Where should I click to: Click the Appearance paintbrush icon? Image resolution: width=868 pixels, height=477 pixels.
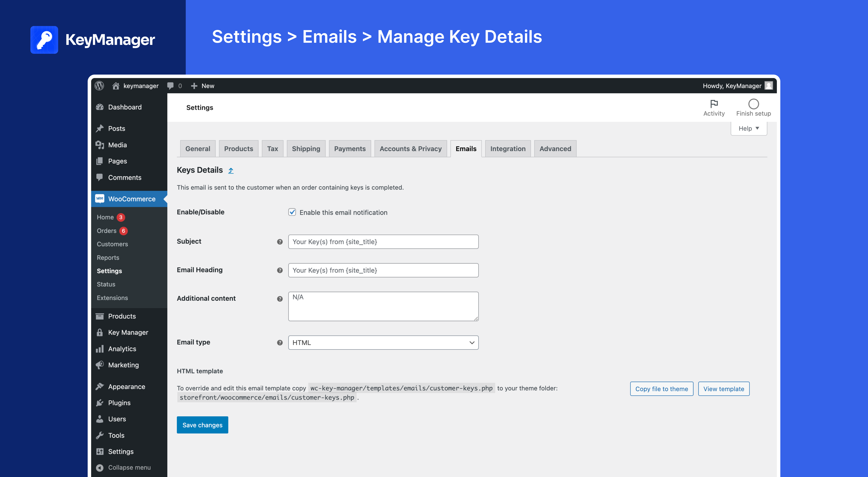click(100, 386)
